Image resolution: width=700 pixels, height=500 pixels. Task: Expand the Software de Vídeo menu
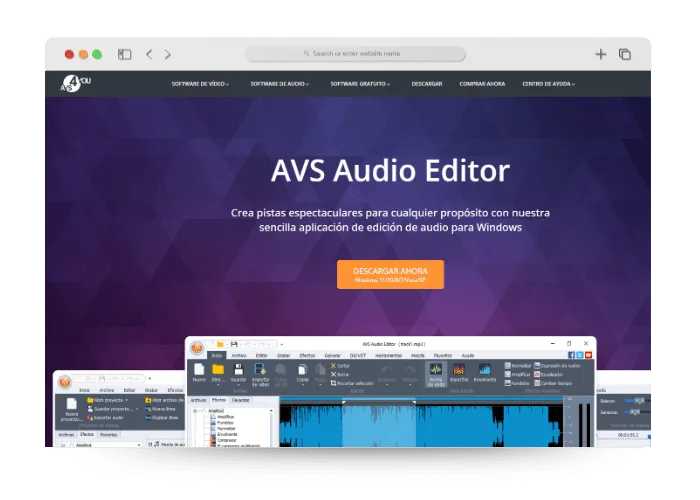point(200,84)
